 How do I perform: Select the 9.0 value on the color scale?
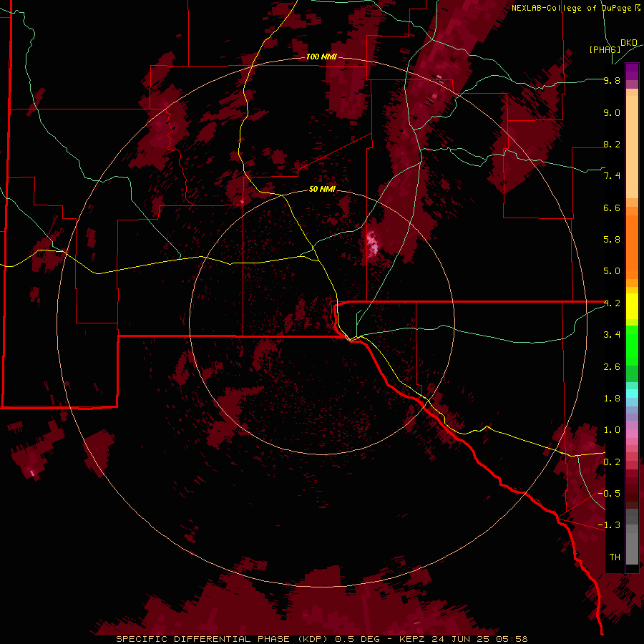pos(612,112)
